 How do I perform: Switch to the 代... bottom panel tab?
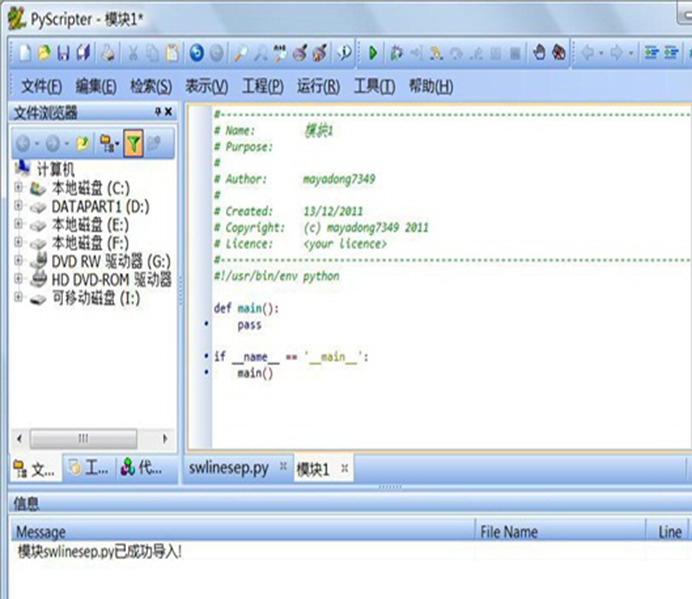pyautogui.click(x=143, y=468)
